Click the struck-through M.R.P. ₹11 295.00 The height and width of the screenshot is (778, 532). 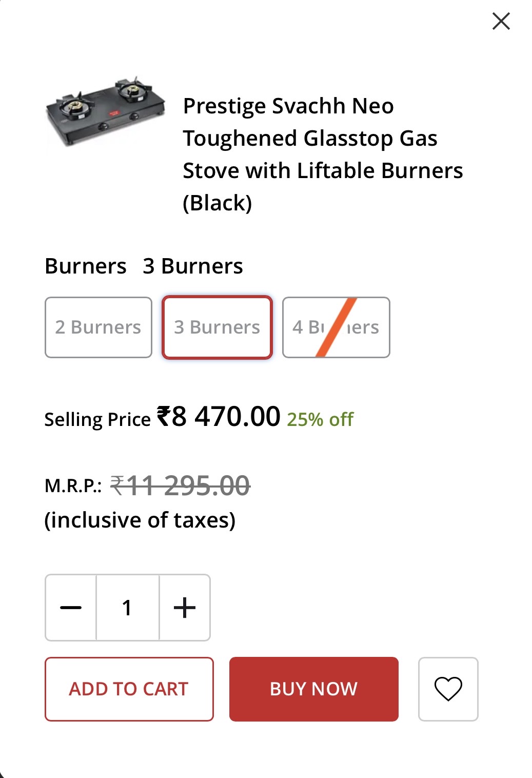click(x=181, y=485)
